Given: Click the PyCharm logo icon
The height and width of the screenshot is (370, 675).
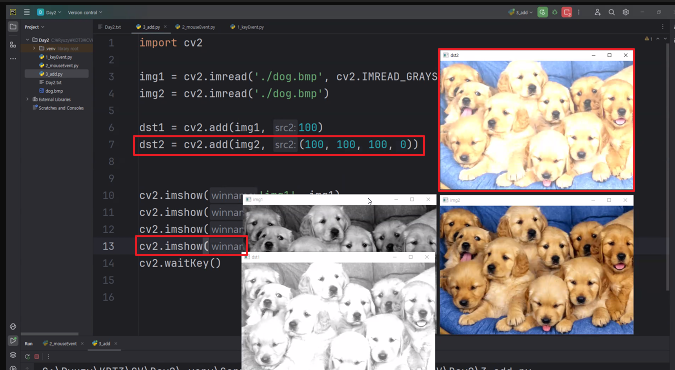Looking at the screenshot, I should click(13, 12).
